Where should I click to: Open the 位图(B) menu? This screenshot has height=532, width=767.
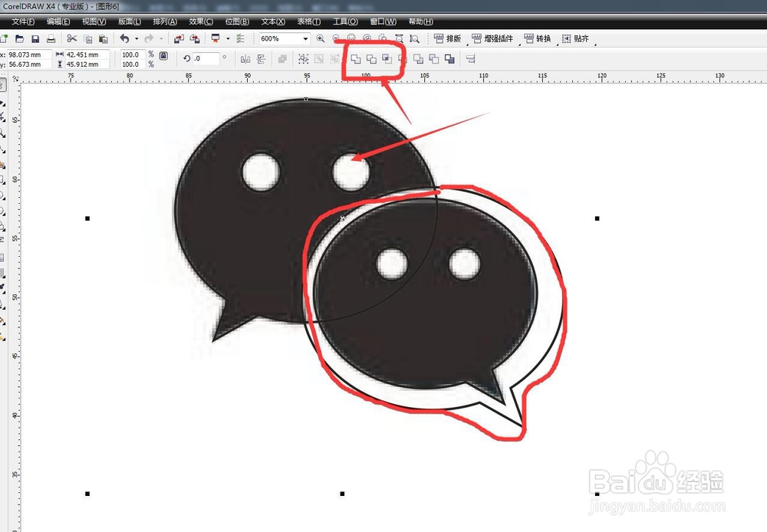237,21
